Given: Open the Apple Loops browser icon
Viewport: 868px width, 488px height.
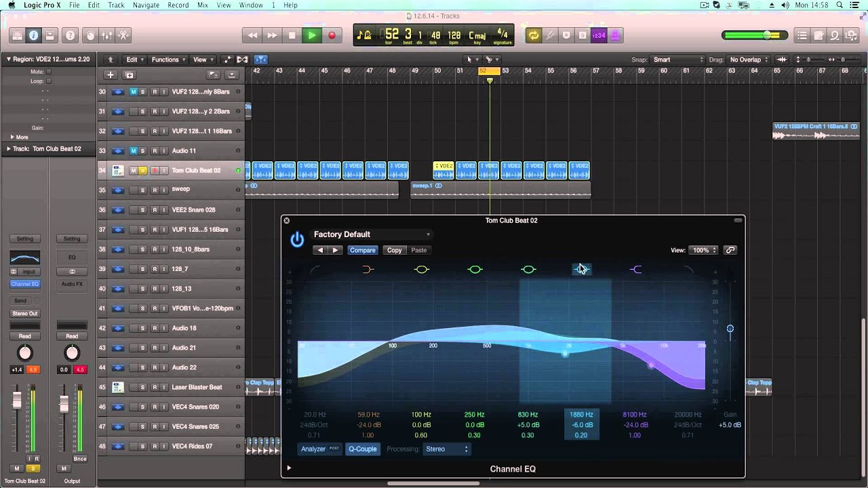Looking at the screenshot, I should point(835,35).
